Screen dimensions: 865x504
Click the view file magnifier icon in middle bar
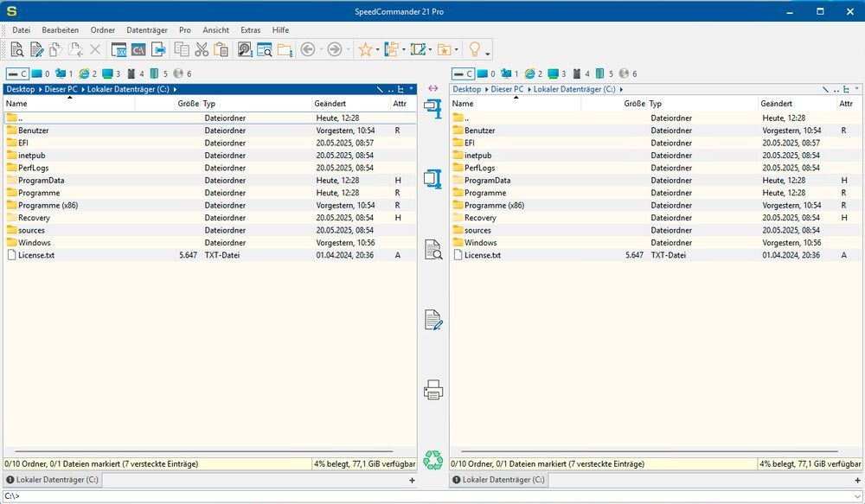pos(432,251)
